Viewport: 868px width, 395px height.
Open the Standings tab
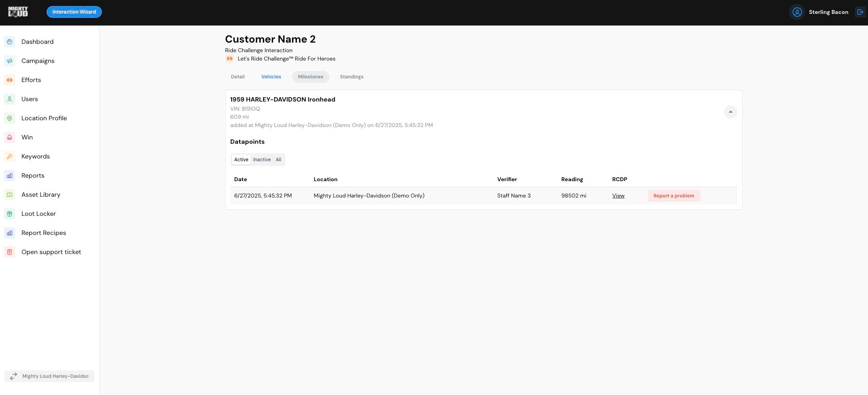click(x=351, y=77)
